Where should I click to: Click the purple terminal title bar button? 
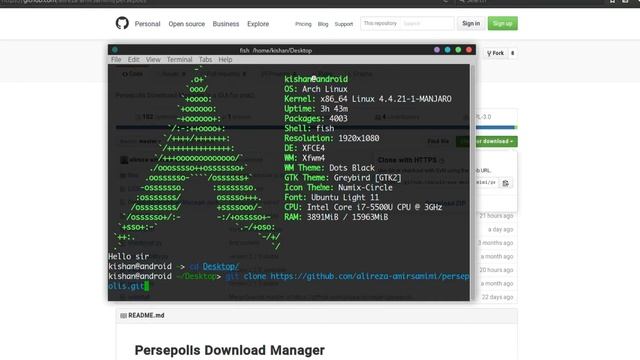[x=437, y=50]
